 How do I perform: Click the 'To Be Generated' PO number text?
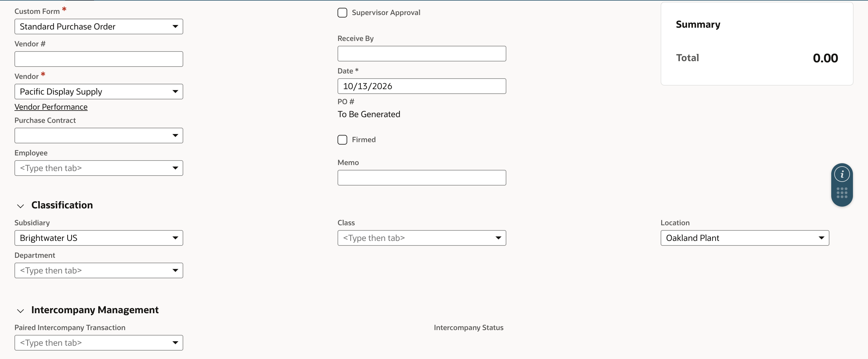click(369, 114)
